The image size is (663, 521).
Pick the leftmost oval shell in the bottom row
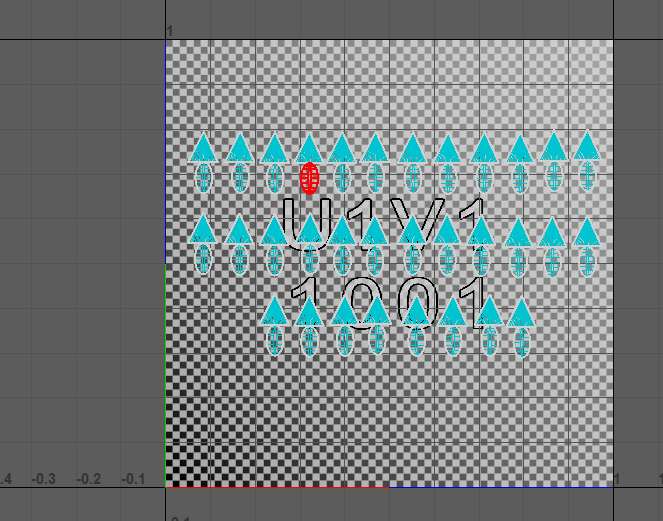pyautogui.click(x=275, y=340)
